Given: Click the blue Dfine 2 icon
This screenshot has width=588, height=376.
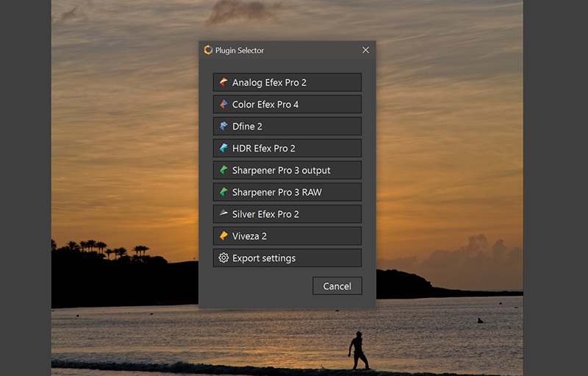Looking at the screenshot, I should click(223, 127).
